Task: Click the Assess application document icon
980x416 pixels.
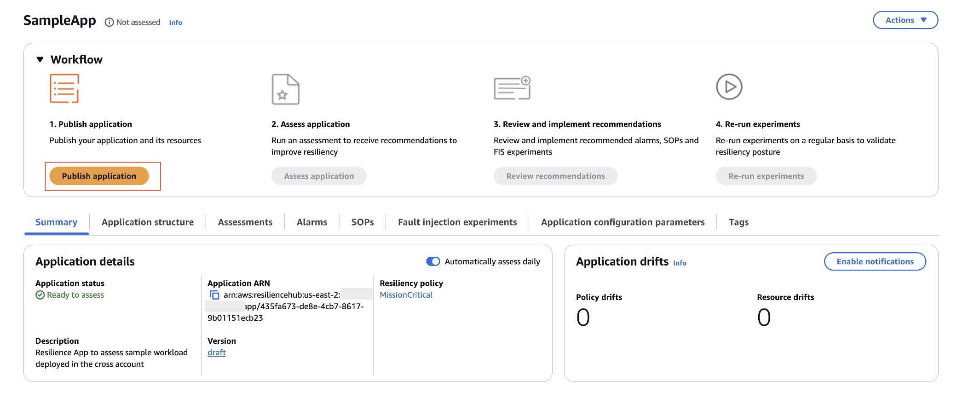Action: [x=285, y=90]
